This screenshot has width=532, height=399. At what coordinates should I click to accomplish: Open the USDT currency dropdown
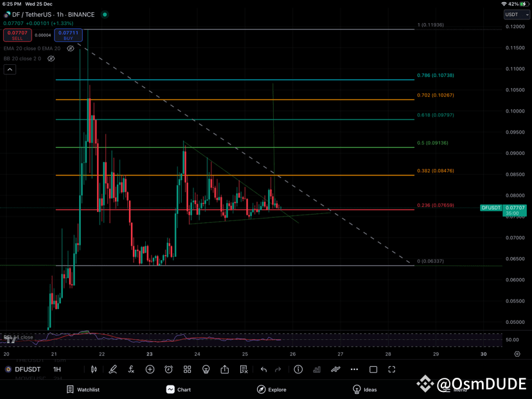click(x=516, y=14)
